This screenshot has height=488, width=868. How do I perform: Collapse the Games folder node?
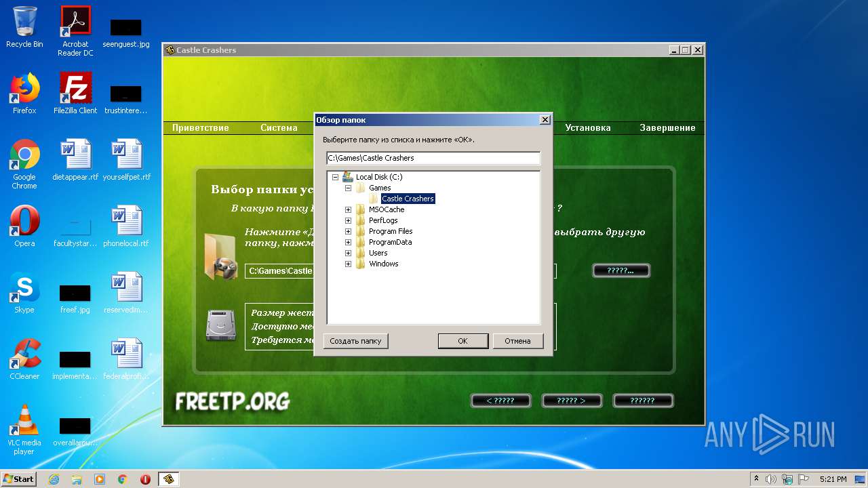click(x=348, y=188)
